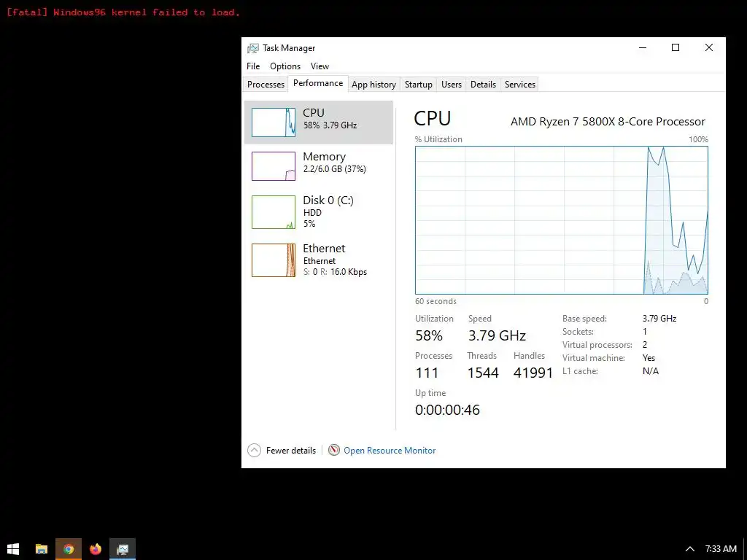Click the Show desktop strip
Viewport: 747px width, 560px height.
[x=745, y=549]
